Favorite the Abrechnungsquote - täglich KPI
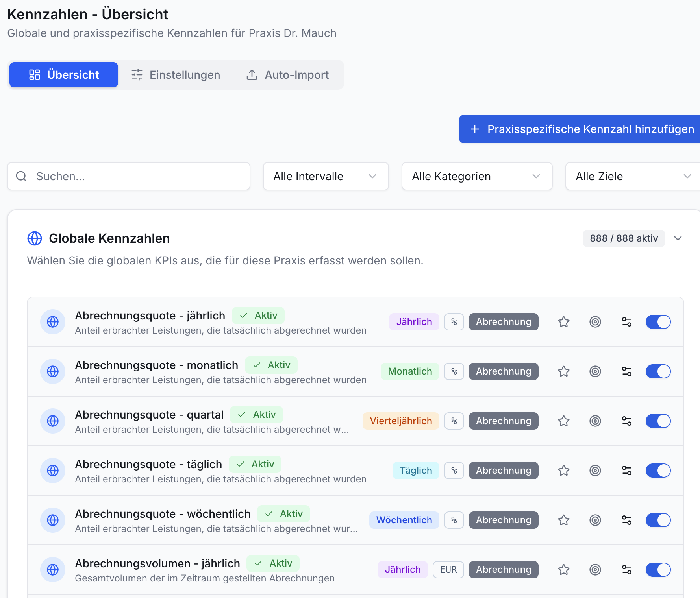Viewport: 700px width, 598px height. (x=564, y=471)
